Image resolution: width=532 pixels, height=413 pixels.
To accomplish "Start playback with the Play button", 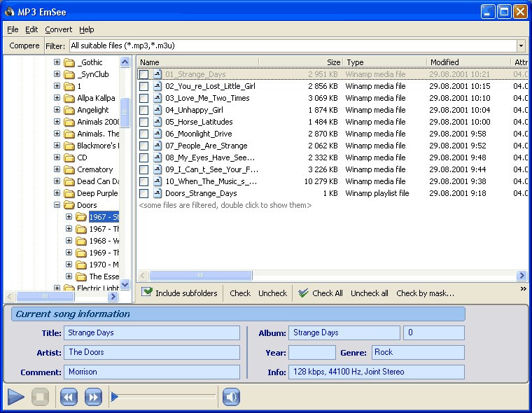I will [x=15, y=396].
